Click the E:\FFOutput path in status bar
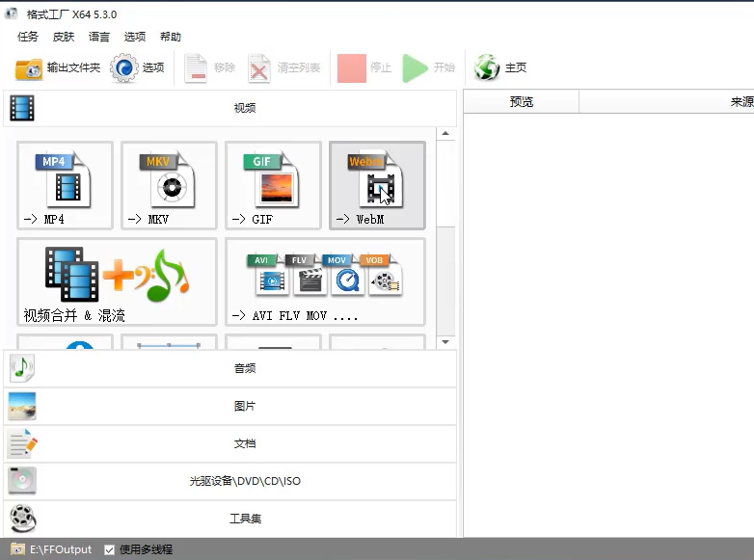 point(60,549)
